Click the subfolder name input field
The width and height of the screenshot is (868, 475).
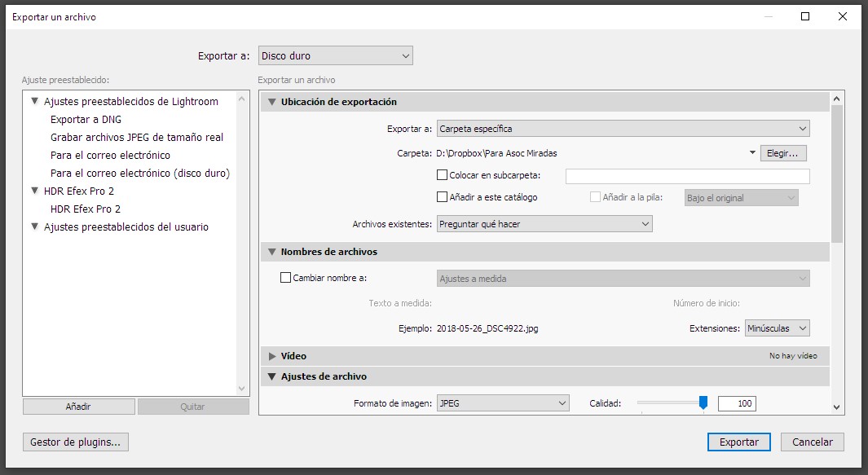click(x=688, y=176)
